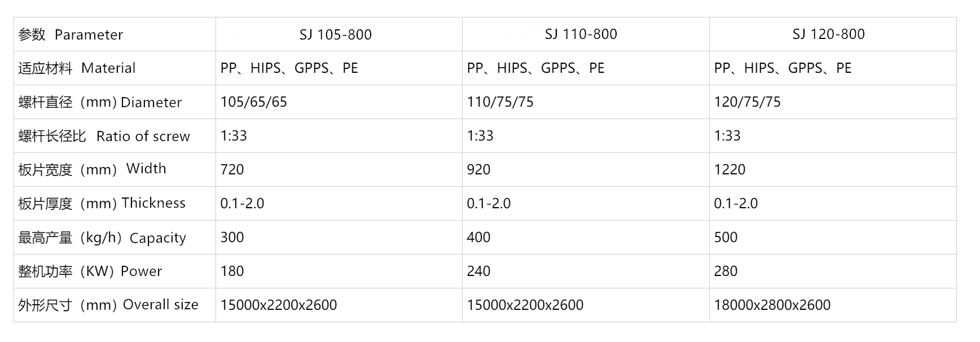Image resolution: width=980 pixels, height=342 pixels.
Task: Click the Material row label
Action: (77, 68)
